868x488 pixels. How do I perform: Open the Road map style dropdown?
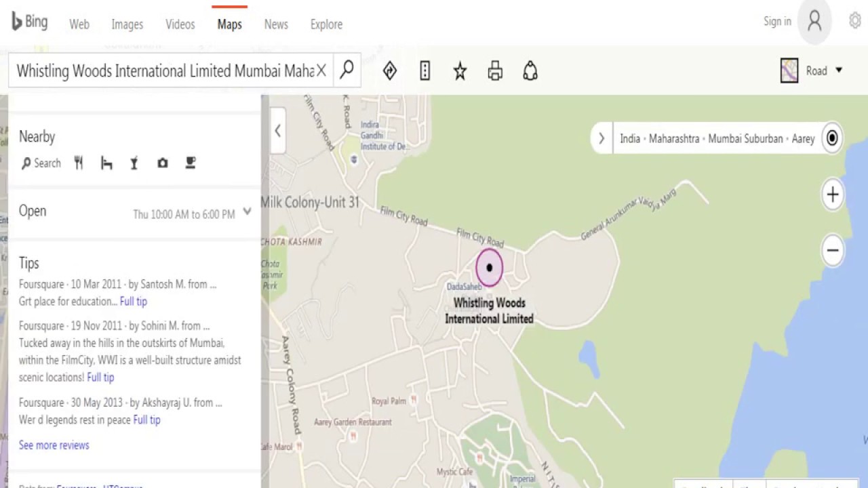[x=825, y=70]
